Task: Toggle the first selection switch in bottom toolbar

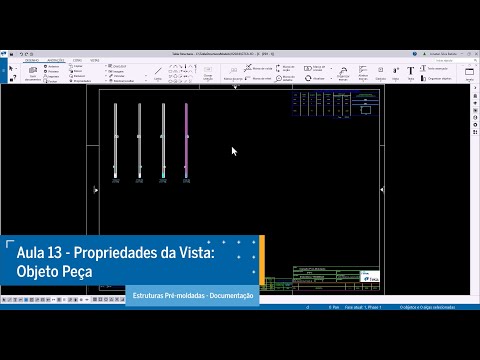Action: 4,300
